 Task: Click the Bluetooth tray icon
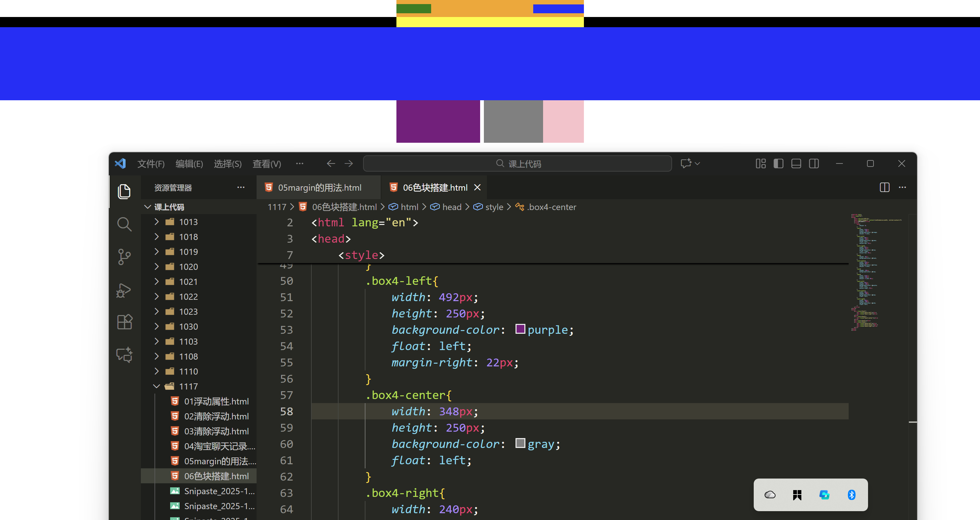[851, 495]
